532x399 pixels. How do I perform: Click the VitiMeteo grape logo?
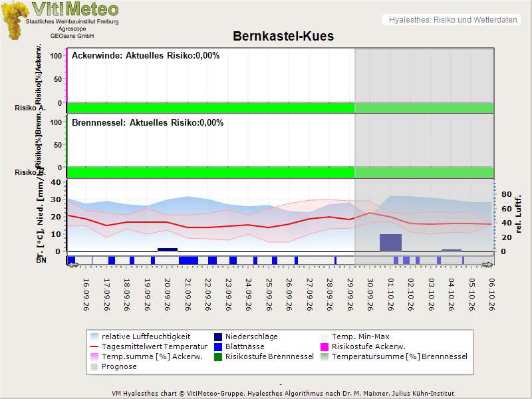[x=14, y=21]
